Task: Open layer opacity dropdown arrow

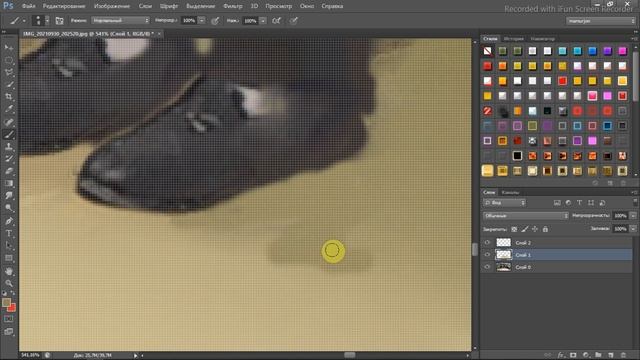Action: pos(633,216)
